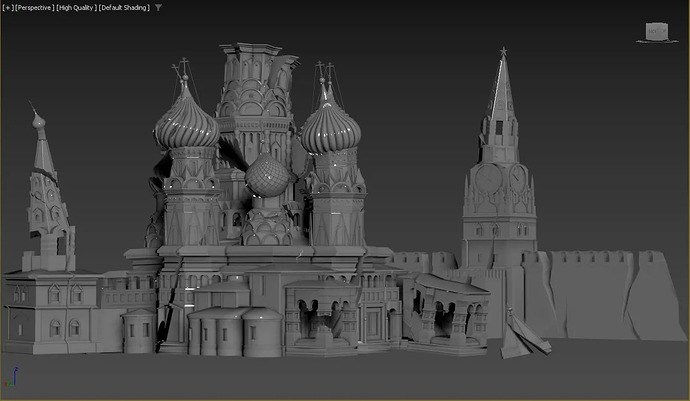
Task: Open the [+] viewport general menu
Action: [x=7, y=7]
